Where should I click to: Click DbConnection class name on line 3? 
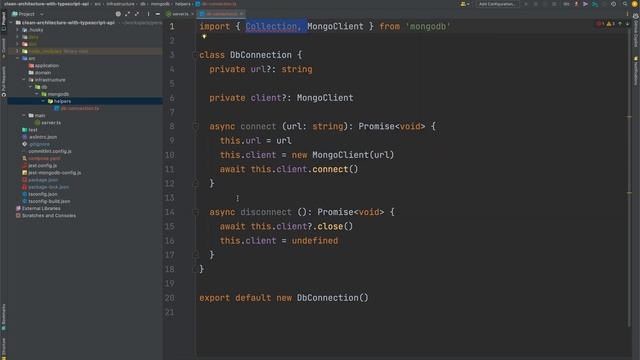point(260,55)
